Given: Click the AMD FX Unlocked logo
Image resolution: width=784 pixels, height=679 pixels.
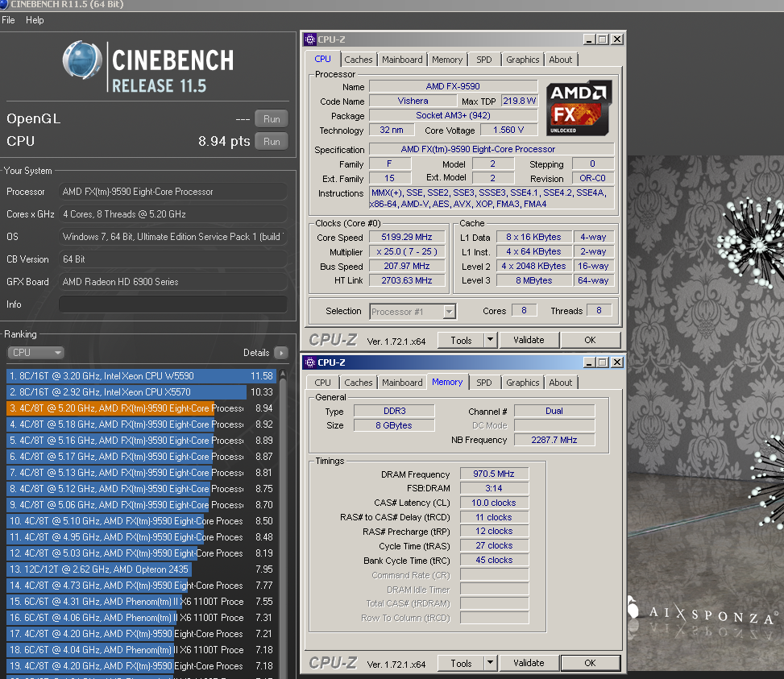Looking at the screenshot, I should tap(579, 108).
